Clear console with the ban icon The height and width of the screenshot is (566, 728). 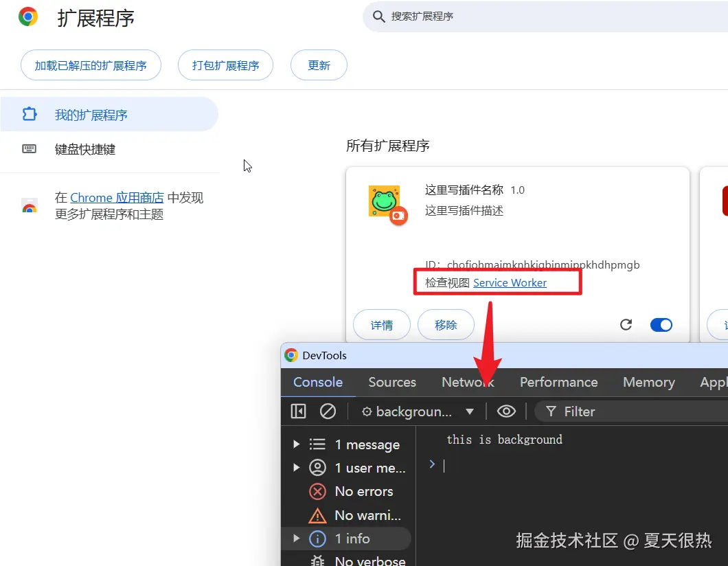[x=328, y=411]
